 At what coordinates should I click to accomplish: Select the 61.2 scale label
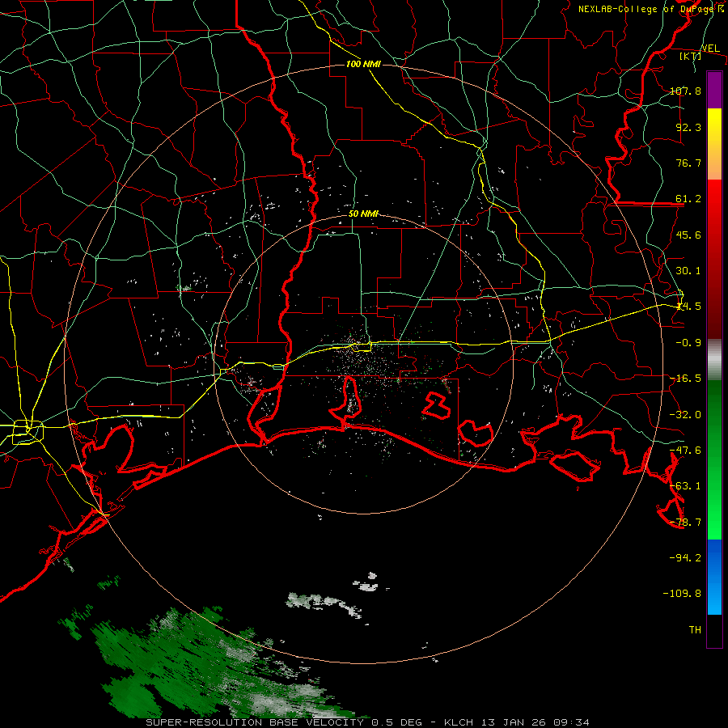coord(688,199)
